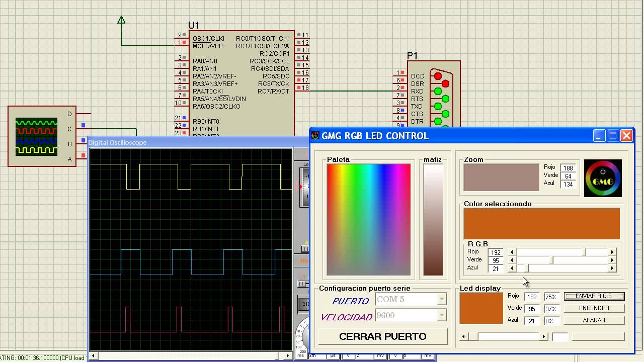Viewport: 644px width, 362px height.
Task: Click the APAGAR button
Action: click(594, 320)
